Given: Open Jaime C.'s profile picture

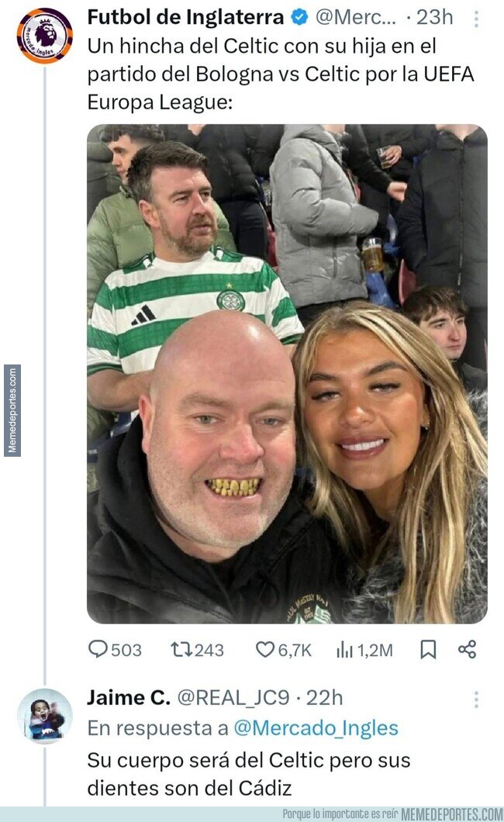Looking at the screenshot, I should tap(44, 716).
